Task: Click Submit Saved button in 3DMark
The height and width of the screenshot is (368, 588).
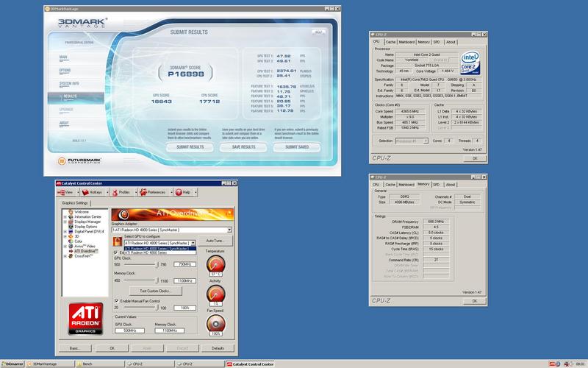Action: coord(297,147)
